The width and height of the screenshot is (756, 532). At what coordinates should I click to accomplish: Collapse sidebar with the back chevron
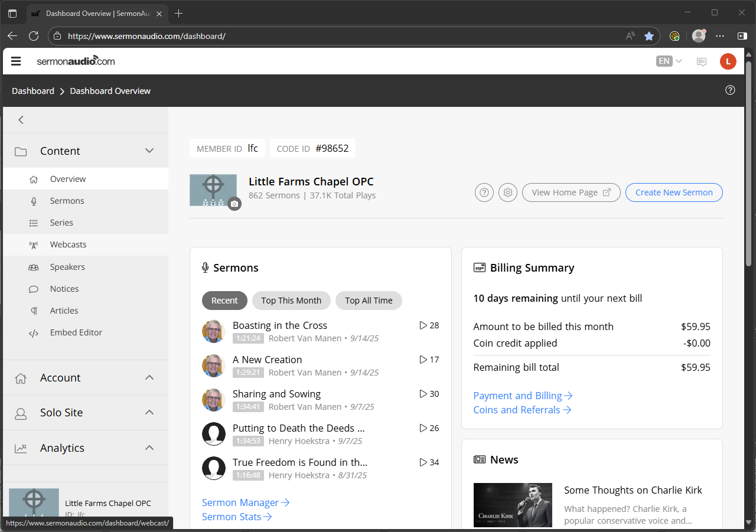click(x=21, y=120)
